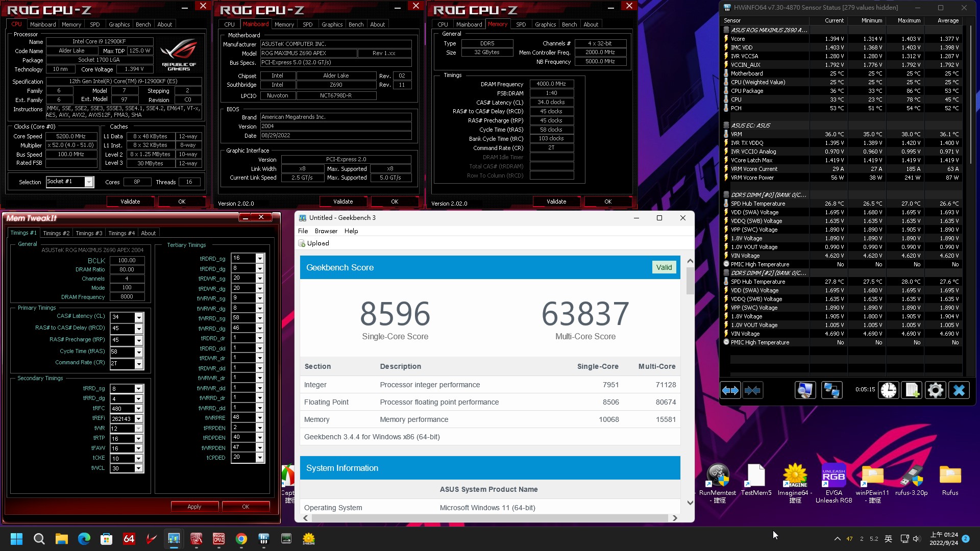This screenshot has width=980, height=551.
Task: Click Geekbench horizontal scroll right arrow
Action: [x=675, y=518]
